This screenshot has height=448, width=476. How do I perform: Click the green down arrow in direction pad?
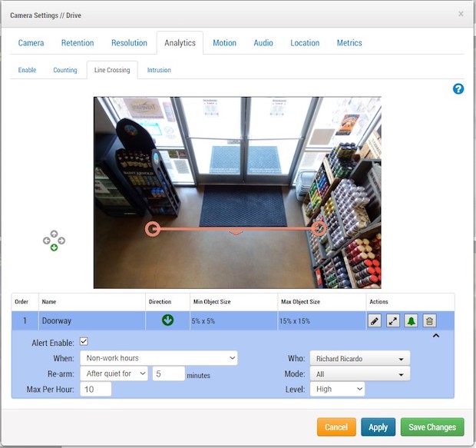(54, 248)
